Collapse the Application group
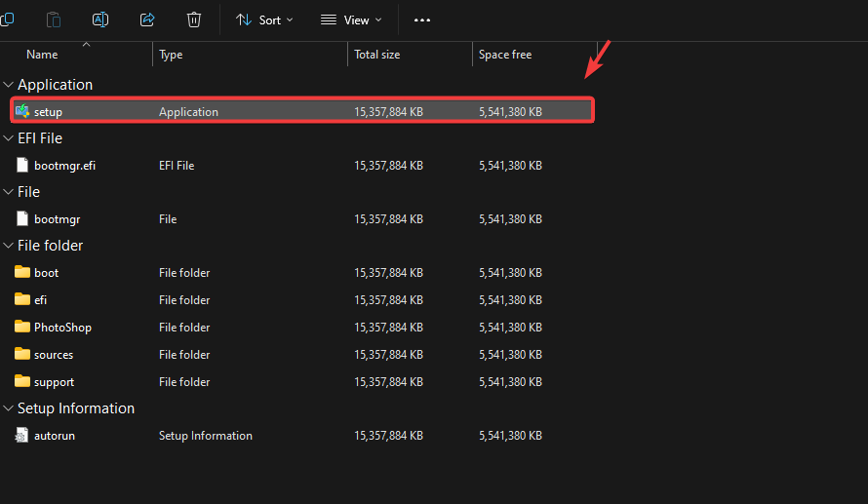 [x=9, y=85]
